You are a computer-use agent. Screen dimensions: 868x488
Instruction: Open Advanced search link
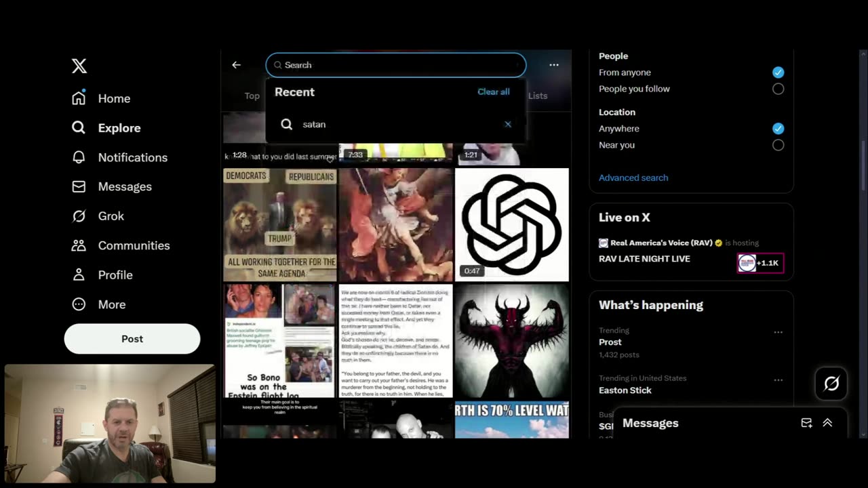click(633, 178)
